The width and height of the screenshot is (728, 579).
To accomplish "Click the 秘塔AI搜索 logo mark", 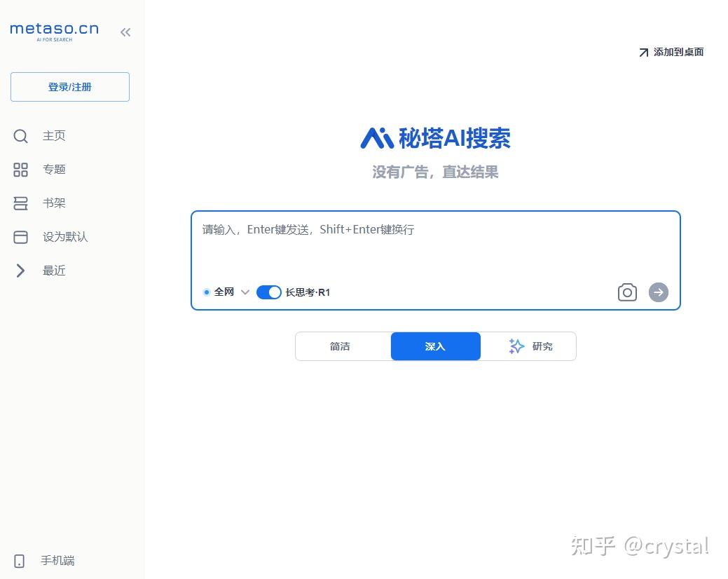I will tap(377, 138).
